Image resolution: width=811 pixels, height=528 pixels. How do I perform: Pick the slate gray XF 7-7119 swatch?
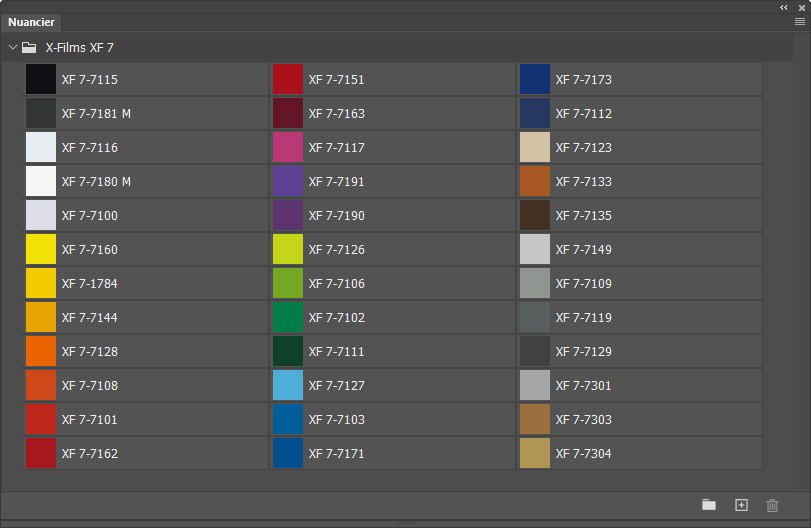535,317
